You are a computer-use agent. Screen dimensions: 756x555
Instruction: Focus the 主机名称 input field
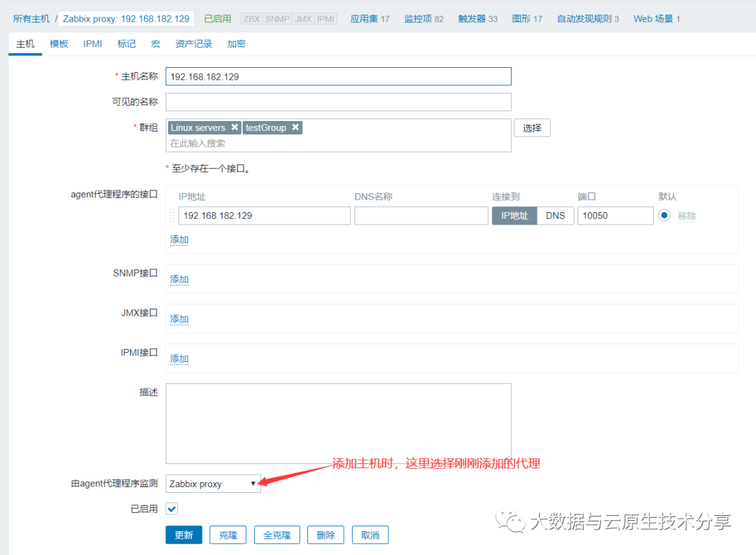[x=339, y=77]
